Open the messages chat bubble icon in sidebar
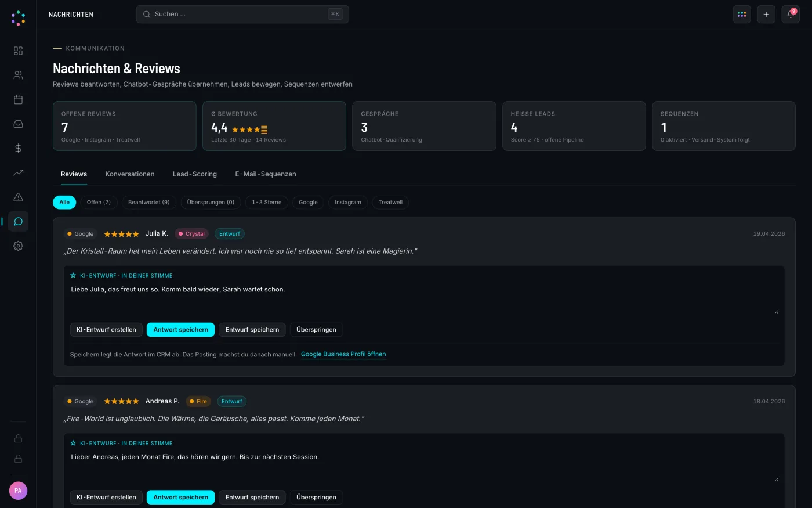Screen dimensions: 812x508 click(x=18, y=221)
